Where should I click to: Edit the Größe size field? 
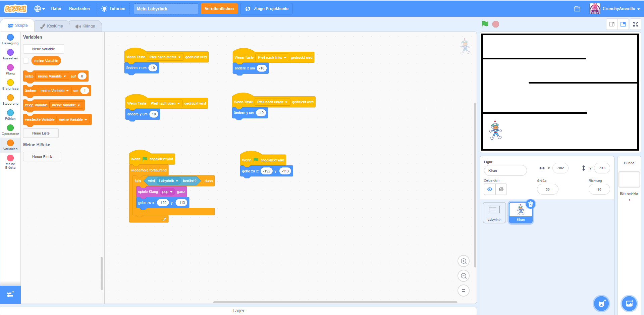click(x=548, y=189)
